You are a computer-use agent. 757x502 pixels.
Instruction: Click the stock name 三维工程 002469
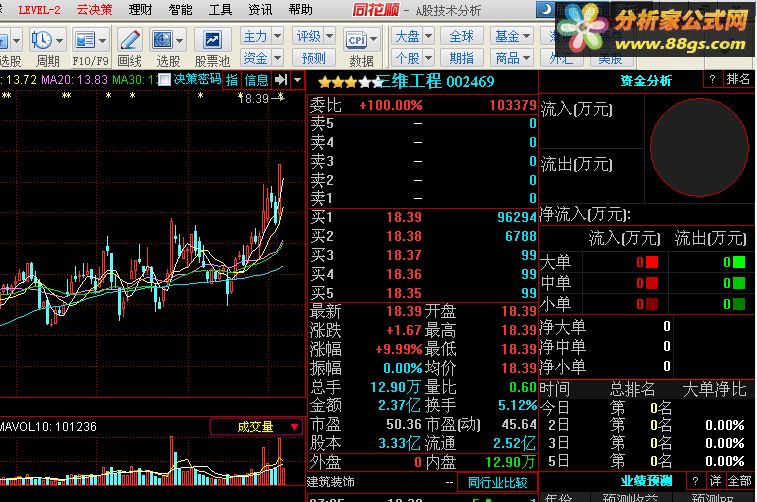(x=435, y=81)
